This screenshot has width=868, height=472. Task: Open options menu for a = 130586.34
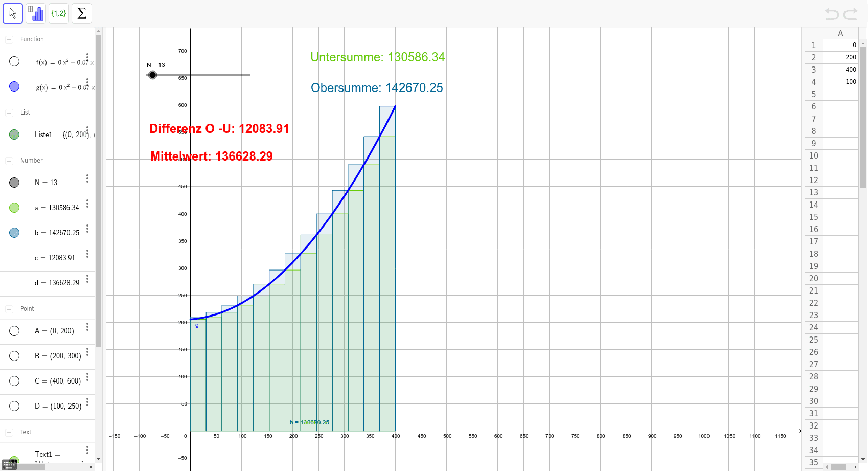coord(87,204)
